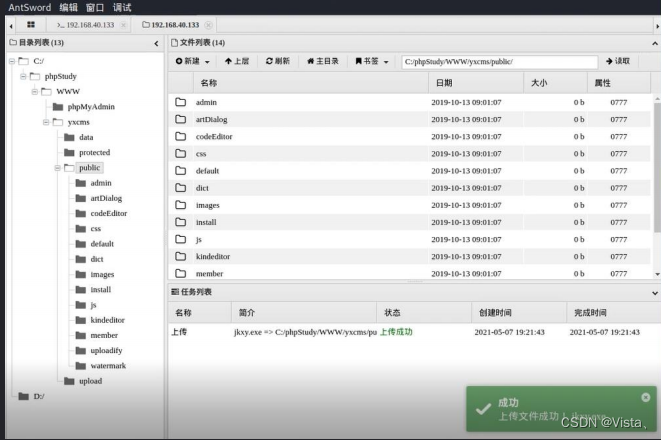Click folder icon of images file row
This screenshot has height=440, width=661.
(x=180, y=205)
